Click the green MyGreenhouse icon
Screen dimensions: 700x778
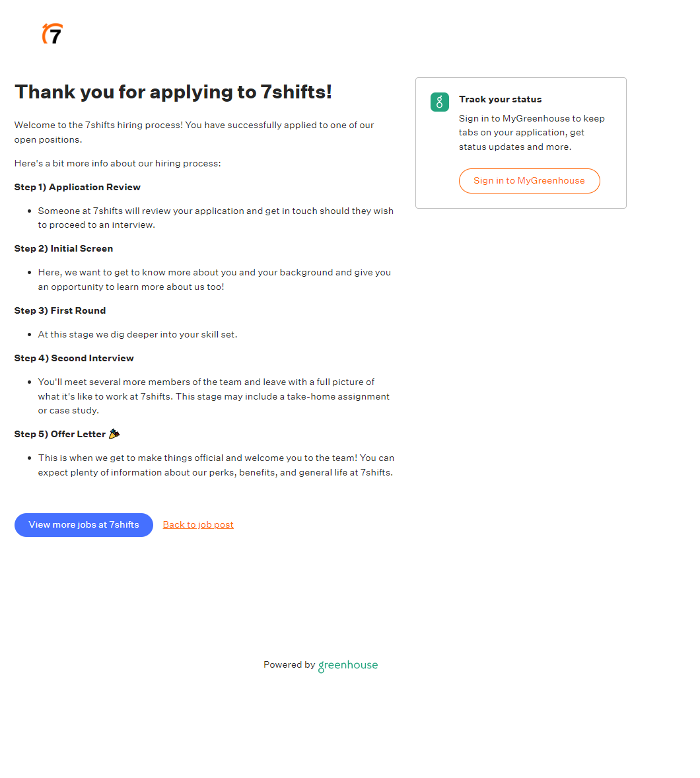[x=439, y=102]
